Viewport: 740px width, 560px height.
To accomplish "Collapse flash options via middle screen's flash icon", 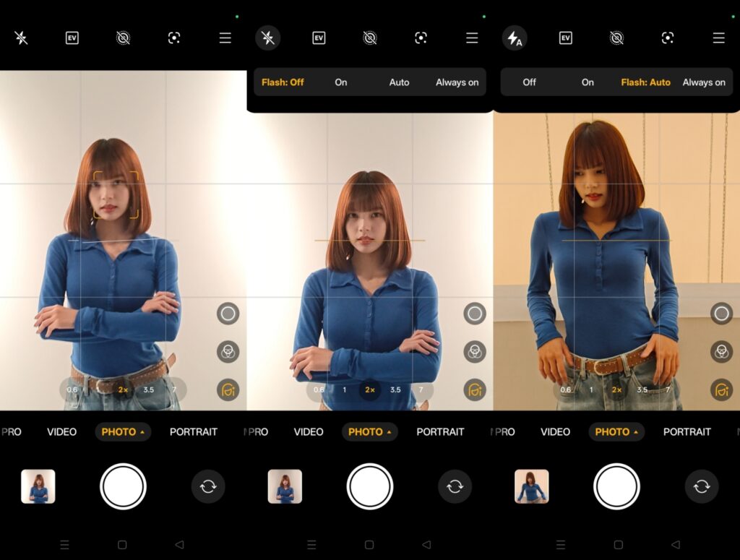I will click(268, 38).
